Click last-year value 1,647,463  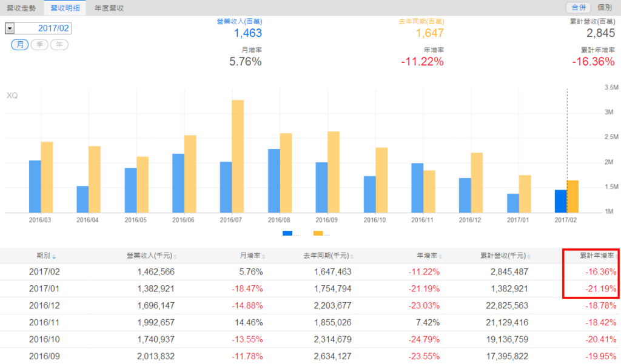pos(333,272)
